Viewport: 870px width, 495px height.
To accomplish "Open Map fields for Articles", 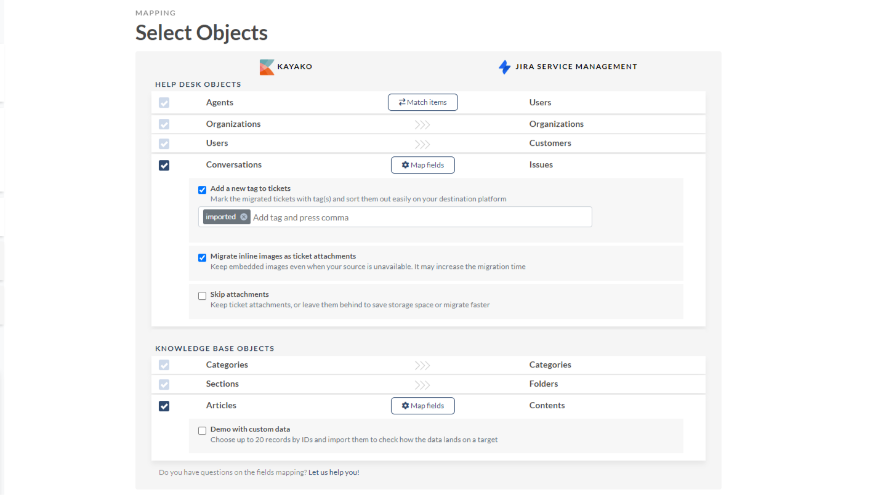I will coord(422,406).
